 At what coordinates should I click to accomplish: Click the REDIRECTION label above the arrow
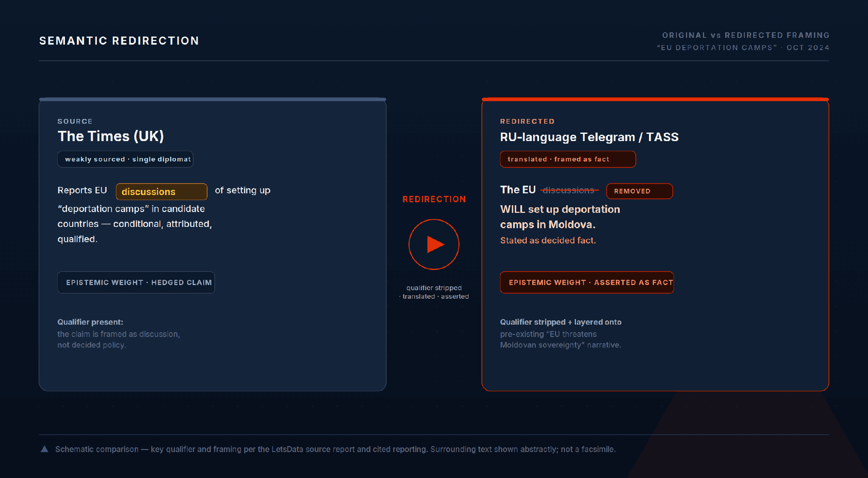point(434,199)
